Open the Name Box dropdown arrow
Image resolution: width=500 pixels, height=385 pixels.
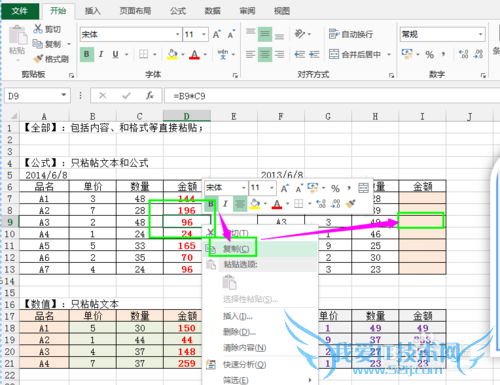click(64, 96)
